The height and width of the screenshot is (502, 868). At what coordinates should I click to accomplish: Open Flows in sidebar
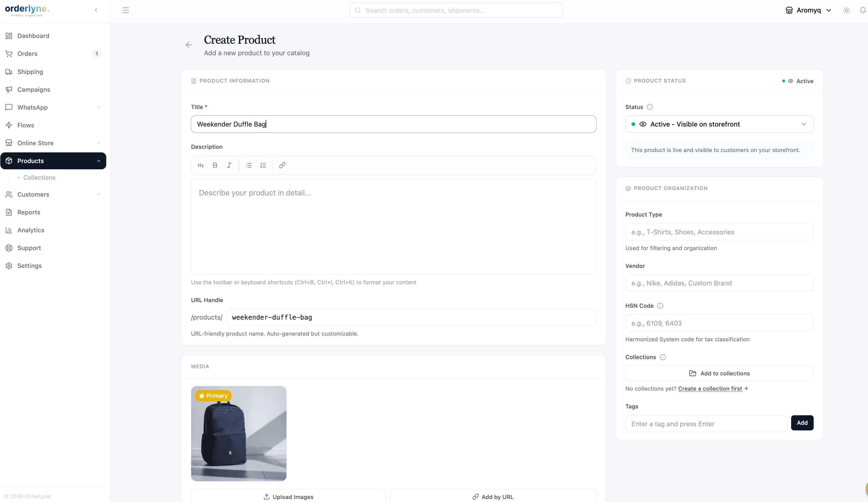[53, 125]
